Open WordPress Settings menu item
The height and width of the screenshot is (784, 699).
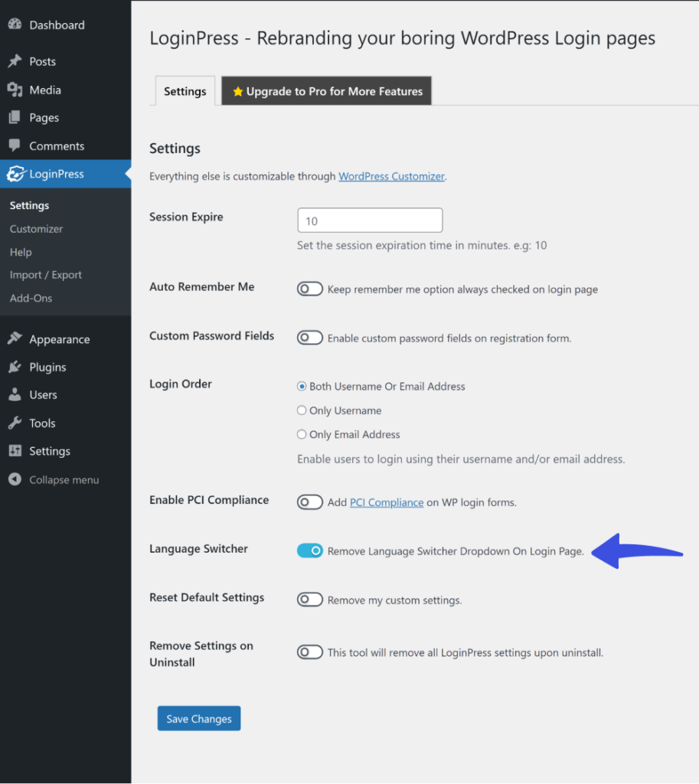click(x=66, y=451)
